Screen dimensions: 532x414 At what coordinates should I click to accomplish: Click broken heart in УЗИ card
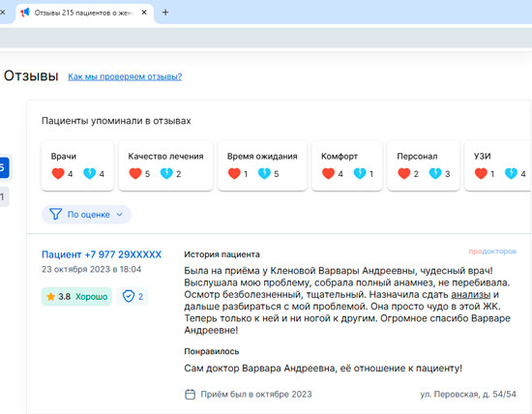click(x=511, y=173)
